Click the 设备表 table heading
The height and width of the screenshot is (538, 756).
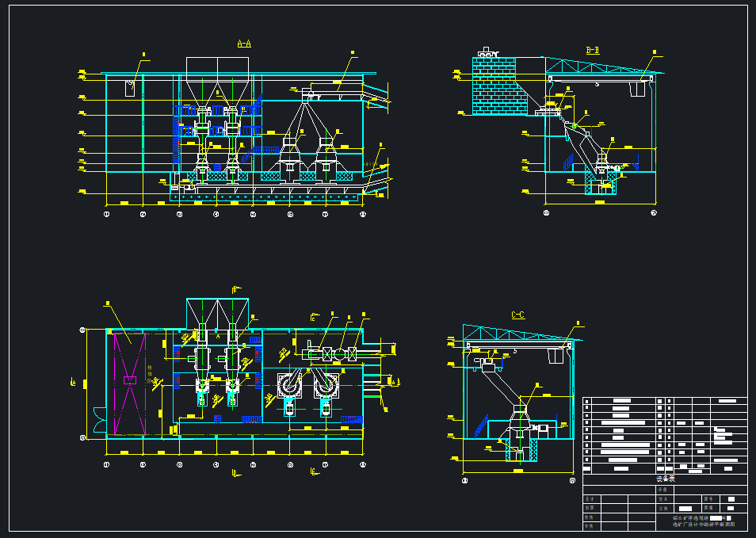click(x=666, y=479)
